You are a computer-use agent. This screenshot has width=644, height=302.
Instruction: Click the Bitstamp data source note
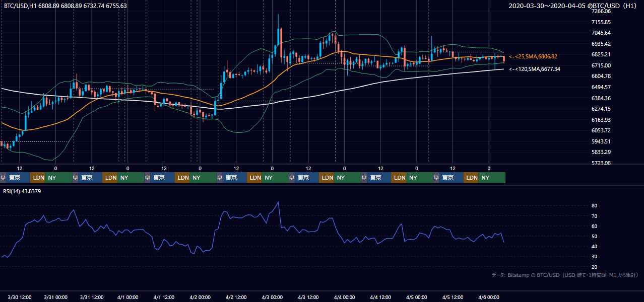[x=565, y=275]
